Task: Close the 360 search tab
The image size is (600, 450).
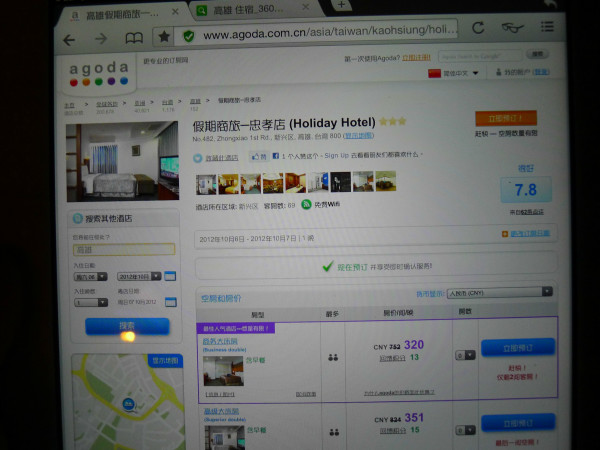Action: [305, 7]
